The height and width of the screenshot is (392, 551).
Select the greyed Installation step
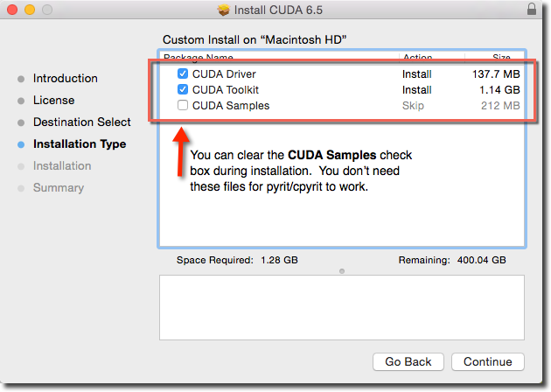(62, 165)
